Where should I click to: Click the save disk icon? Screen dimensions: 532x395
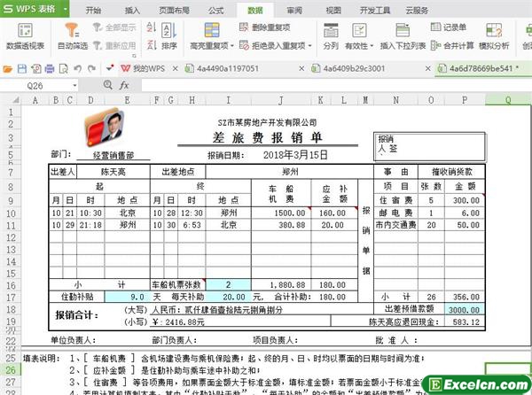coord(21,69)
